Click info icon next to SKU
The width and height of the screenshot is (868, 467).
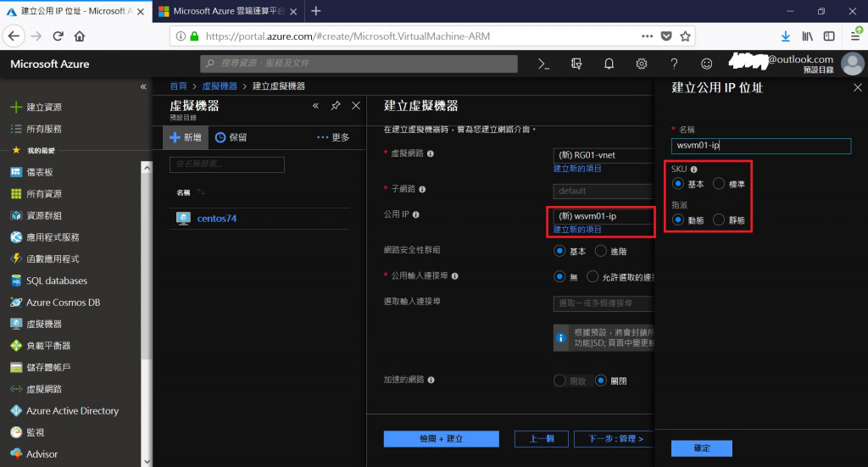tap(693, 170)
